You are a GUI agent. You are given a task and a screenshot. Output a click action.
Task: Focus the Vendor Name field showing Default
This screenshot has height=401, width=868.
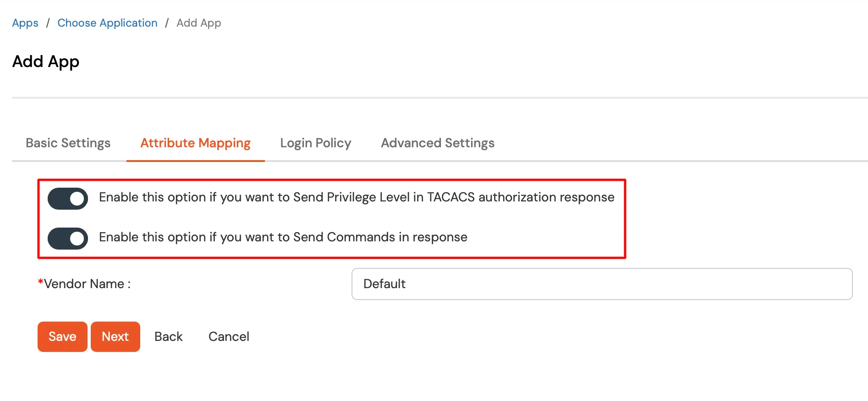(601, 284)
